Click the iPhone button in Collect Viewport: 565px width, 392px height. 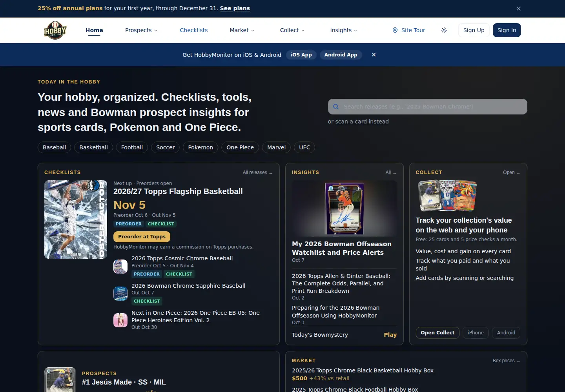(476, 333)
